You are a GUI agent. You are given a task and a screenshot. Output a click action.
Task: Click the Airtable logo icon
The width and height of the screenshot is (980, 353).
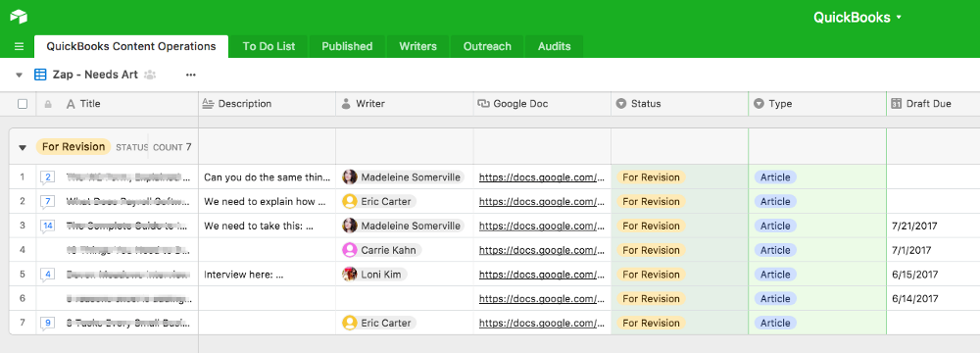[18, 17]
